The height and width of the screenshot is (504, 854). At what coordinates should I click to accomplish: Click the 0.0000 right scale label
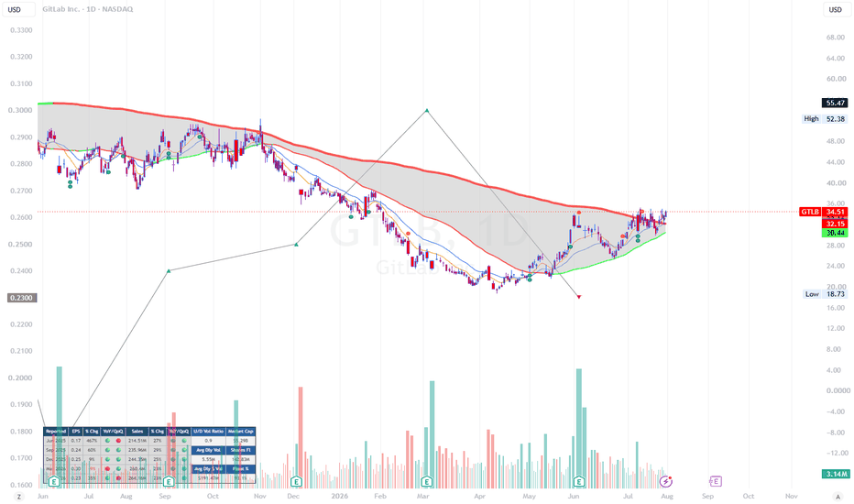pyautogui.click(x=838, y=390)
